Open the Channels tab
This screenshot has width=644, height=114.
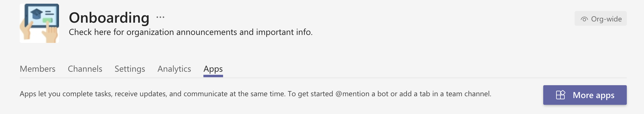coord(85,69)
